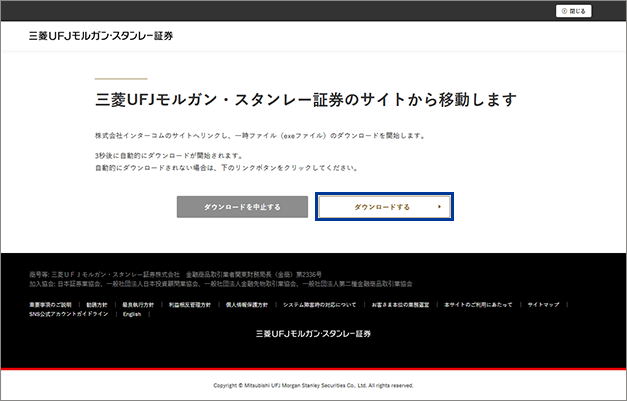Open 本サイトのご利用にあたって link
The height and width of the screenshot is (401, 627).
478,305
